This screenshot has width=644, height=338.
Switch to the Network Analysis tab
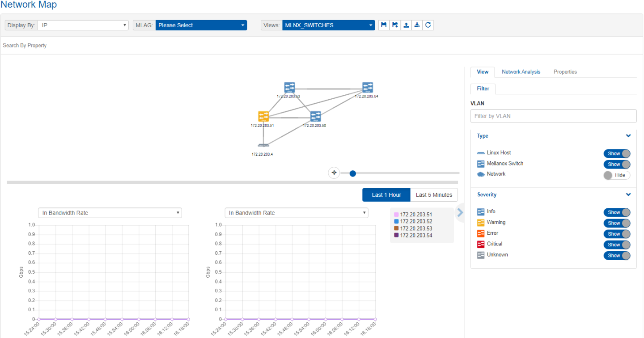tap(521, 72)
